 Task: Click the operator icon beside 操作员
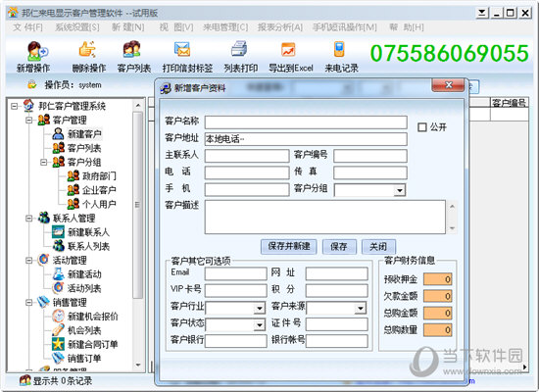(32, 84)
